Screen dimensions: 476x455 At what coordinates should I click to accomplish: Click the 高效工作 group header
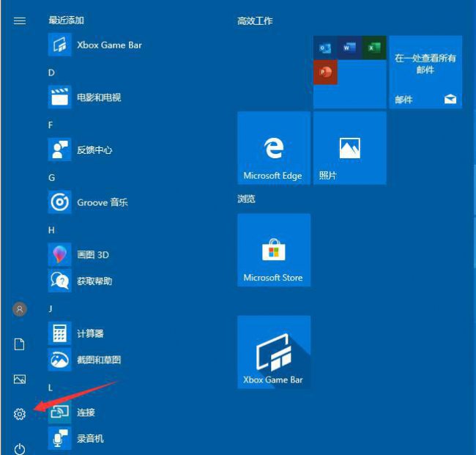point(255,21)
